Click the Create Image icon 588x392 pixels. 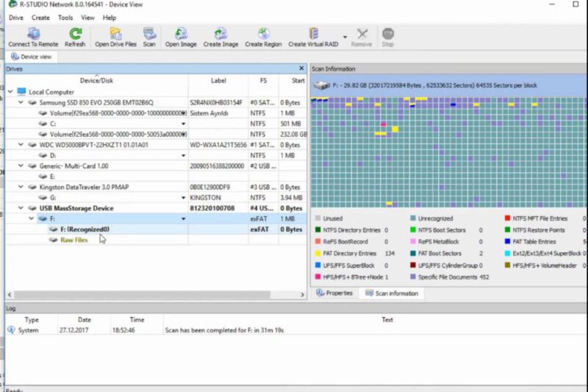[220, 34]
